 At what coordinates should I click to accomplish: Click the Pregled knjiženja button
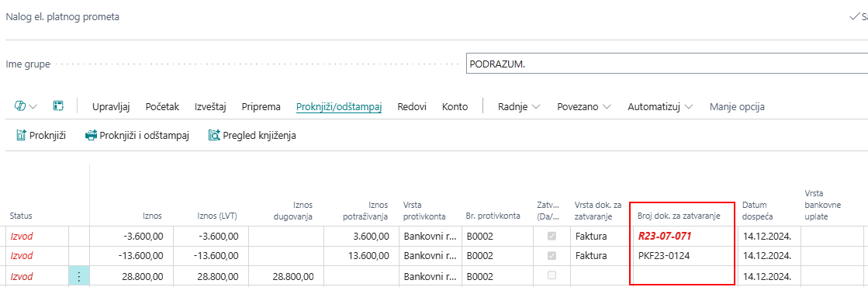click(252, 135)
